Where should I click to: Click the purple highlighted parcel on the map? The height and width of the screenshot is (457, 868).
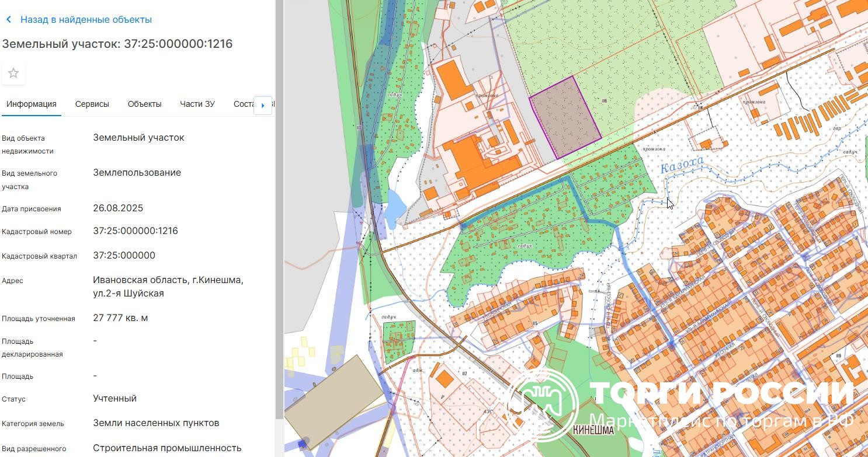[565, 117]
